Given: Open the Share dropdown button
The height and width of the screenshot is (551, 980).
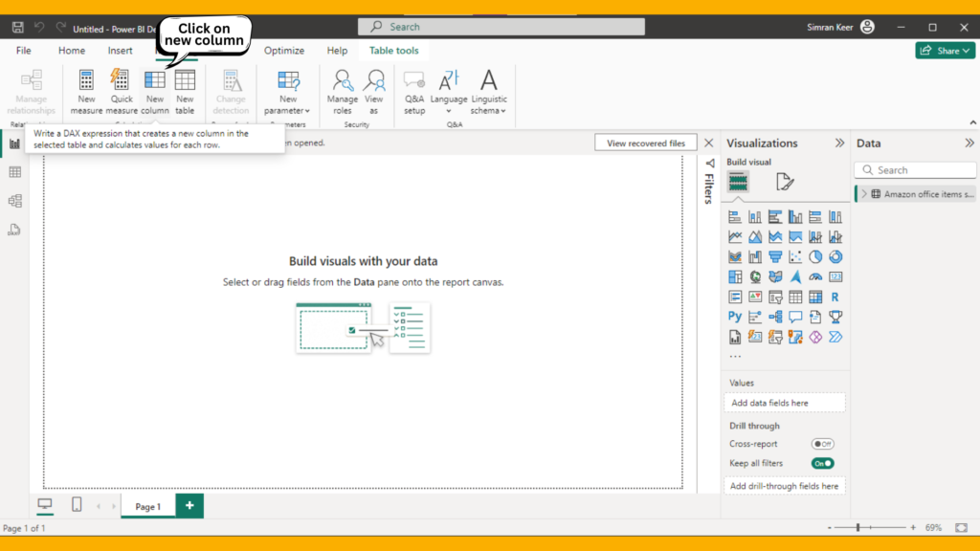Looking at the screenshot, I should coord(945,51).
